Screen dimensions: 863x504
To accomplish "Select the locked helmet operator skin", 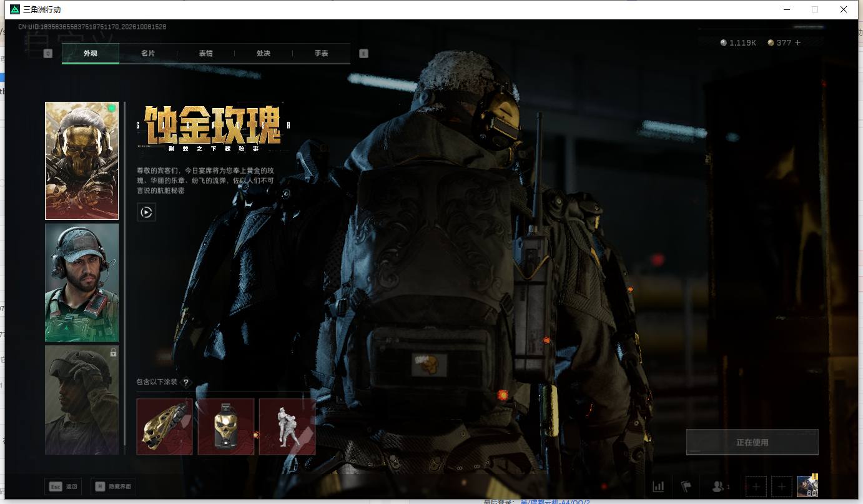I will (82, 400).
